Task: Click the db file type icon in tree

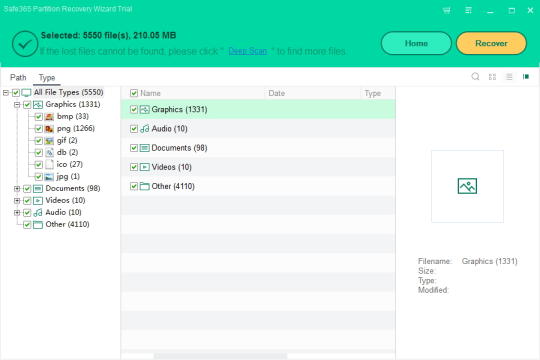Action: pos(50,153)
